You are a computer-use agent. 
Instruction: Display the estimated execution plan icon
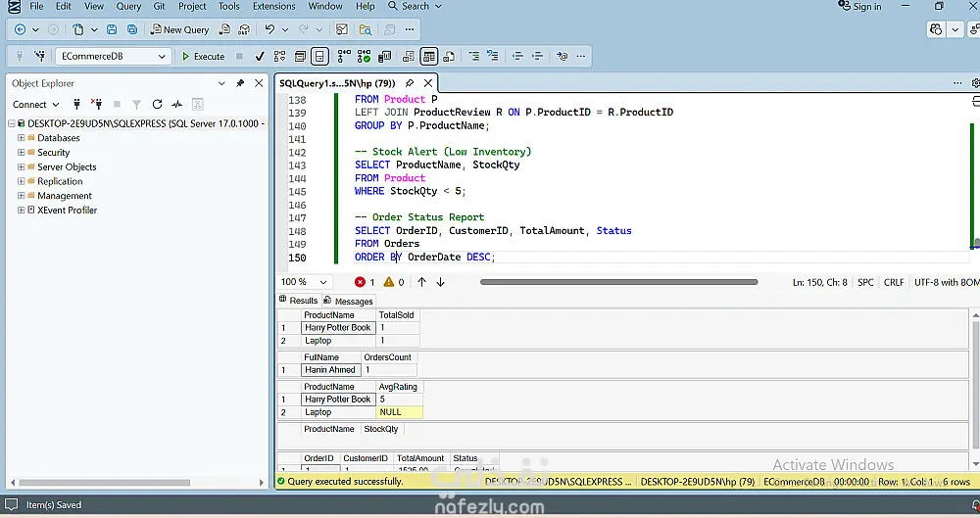point(280,56)
